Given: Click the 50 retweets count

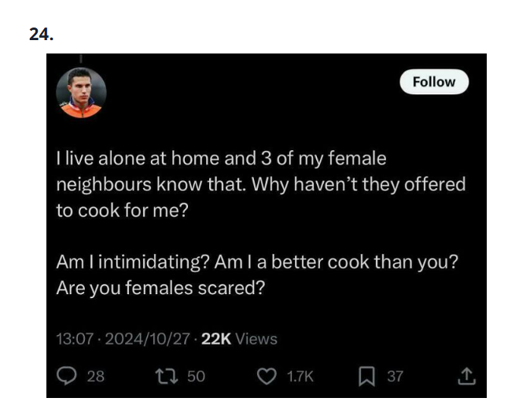Looking at the screenshot, I should coord(196,376).
